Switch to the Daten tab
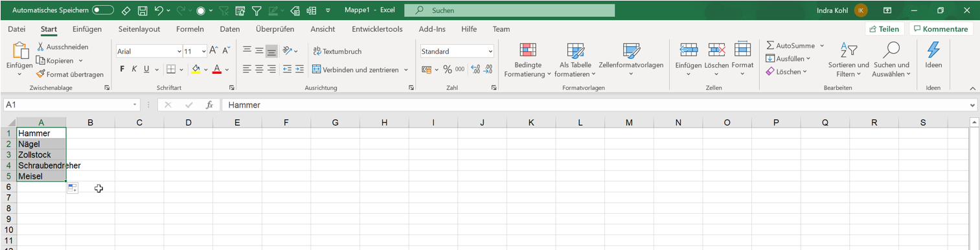The width and height of the screenshot is (980, 250). pyautogui.click(x=230, y=29)
